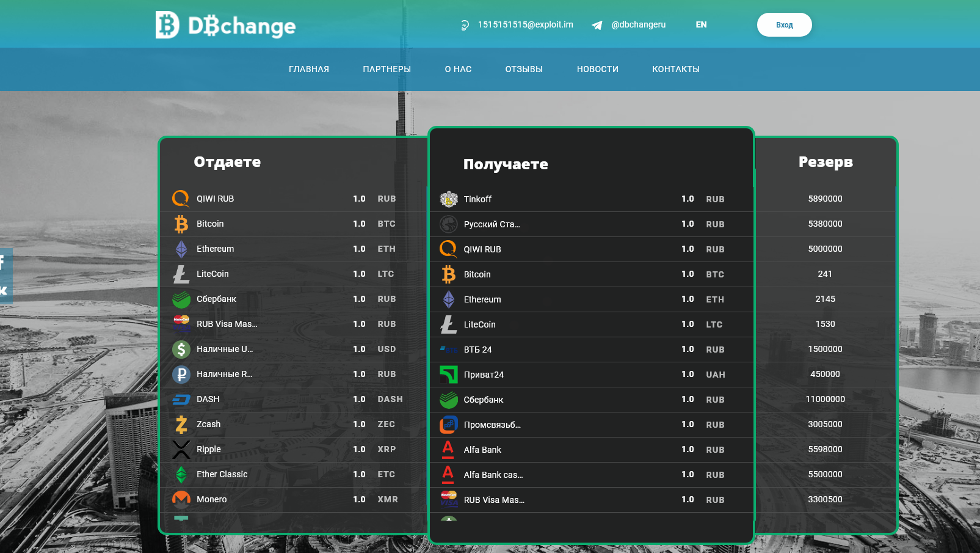This screenshot has height=553, width=980.
Task: Choose QIWI RUB icon in Получаете list
Action: click(449, 249)
